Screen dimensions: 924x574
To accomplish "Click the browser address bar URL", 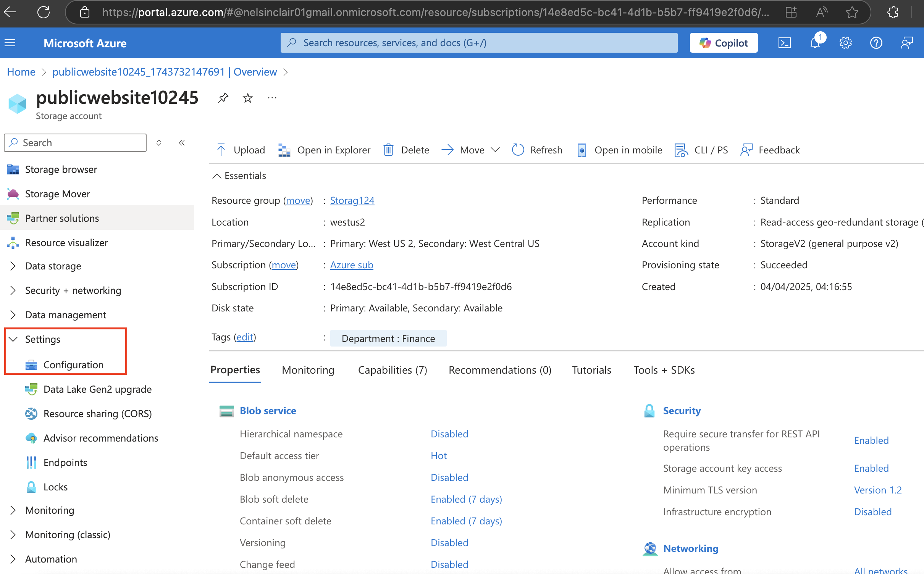I will 435,12.
